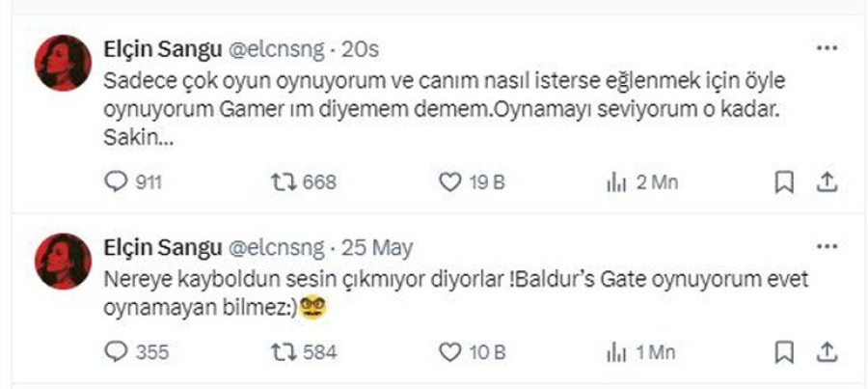
Task: Open Elçin Sangu's avatar on first tweet
Action: (x=63, y=64)
